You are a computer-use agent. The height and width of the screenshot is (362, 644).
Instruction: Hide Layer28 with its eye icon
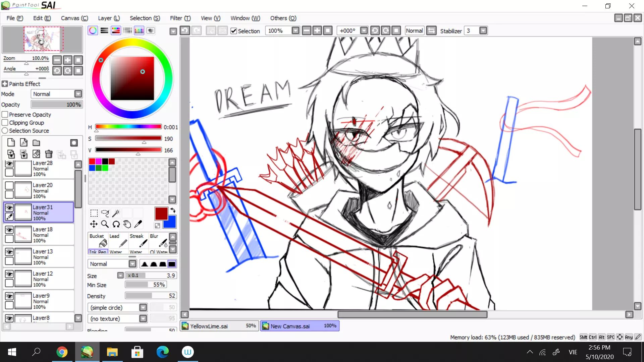9,164
